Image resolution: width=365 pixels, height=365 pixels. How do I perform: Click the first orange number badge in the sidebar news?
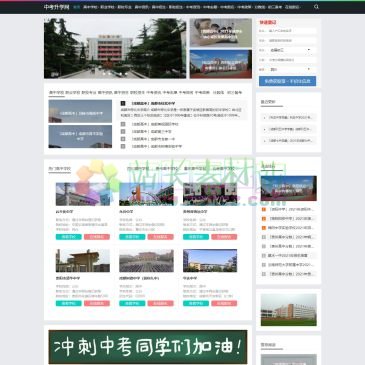click(264, 209)
